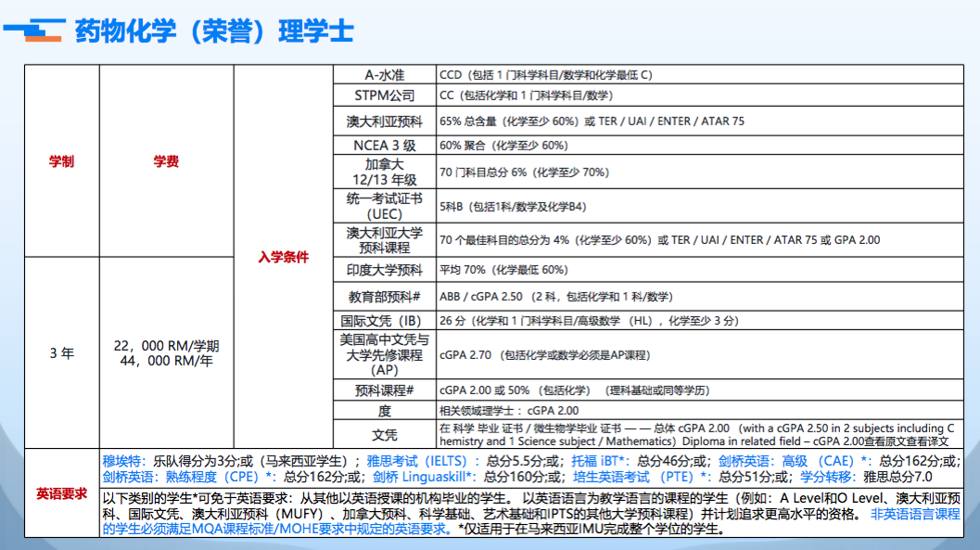Screen dimensions: 980x550
Task: Select the STPM公司 row label
Action: tap(384, 96)
